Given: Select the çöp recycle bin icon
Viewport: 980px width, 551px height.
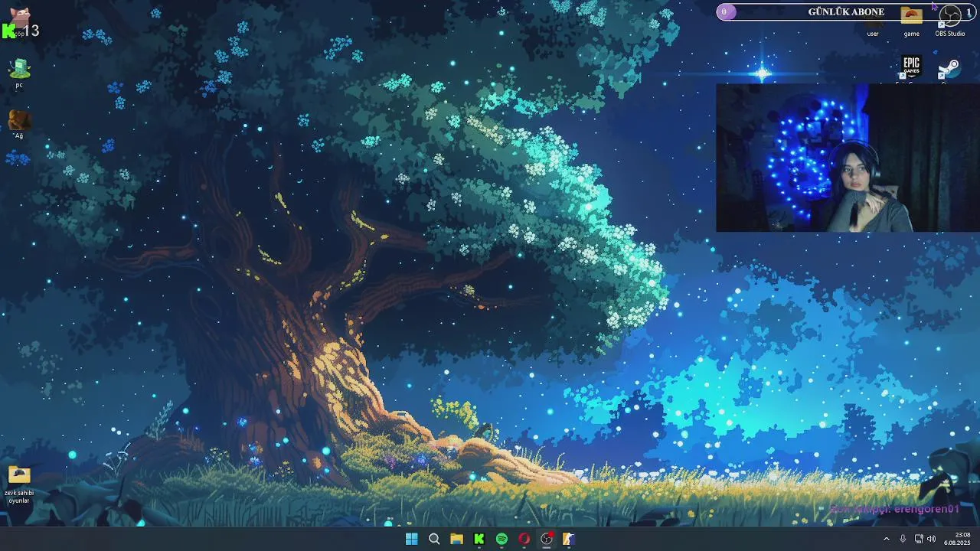Looking at the screenshot, I should [x=20, y=23].
